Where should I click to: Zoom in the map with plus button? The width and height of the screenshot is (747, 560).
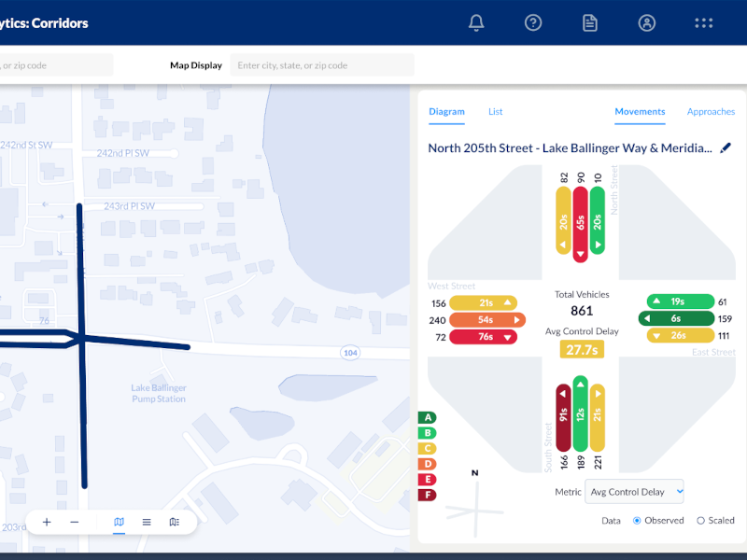(x=47, y=522)
